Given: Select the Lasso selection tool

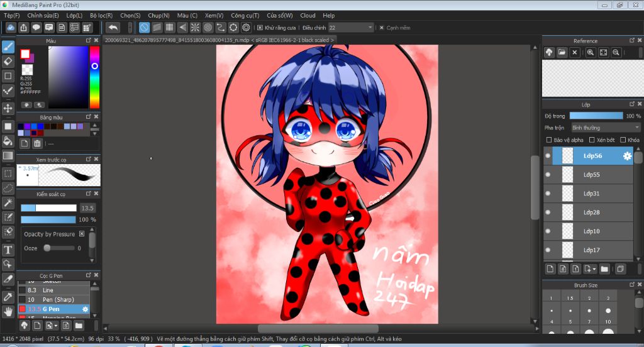Looking at the screenshot, I should [x=8, y=188].
